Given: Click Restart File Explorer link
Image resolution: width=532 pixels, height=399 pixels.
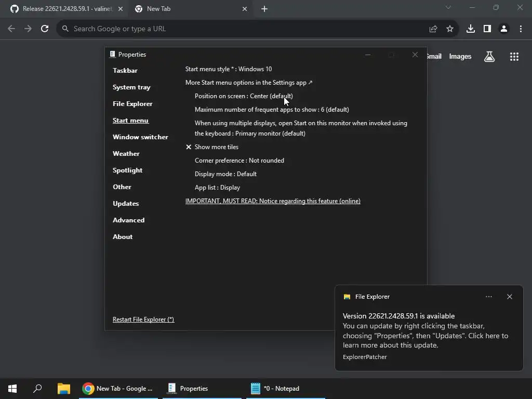Looking at the screenshot, I should click(143, 320).
